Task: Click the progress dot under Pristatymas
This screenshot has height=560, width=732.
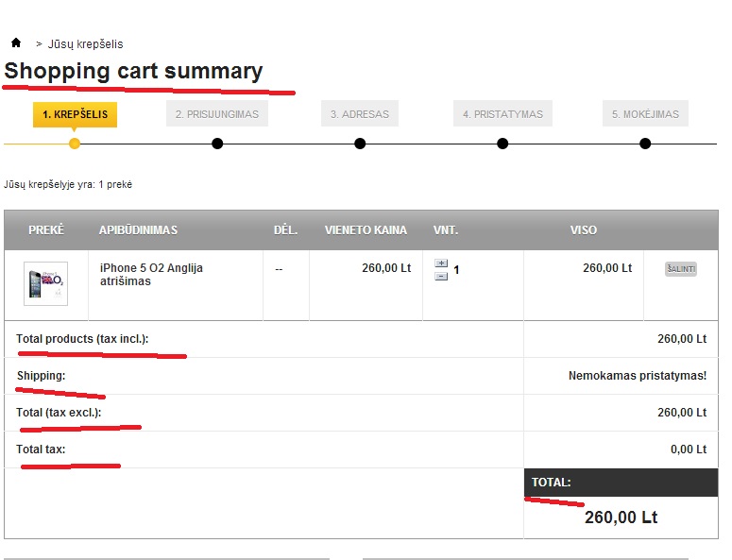Action: 502,144
